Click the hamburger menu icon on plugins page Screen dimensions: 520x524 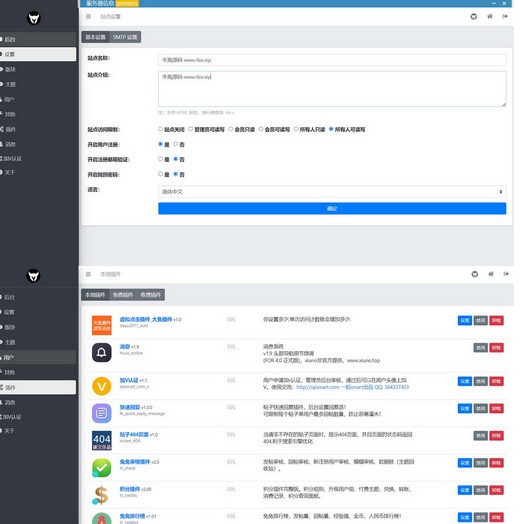[88, 274]
